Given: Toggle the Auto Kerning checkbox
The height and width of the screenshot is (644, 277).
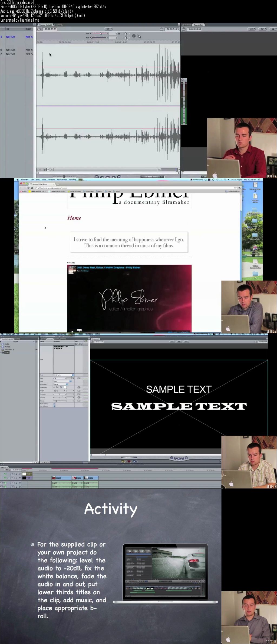Looking at the screenshot, I should (54, 404).
